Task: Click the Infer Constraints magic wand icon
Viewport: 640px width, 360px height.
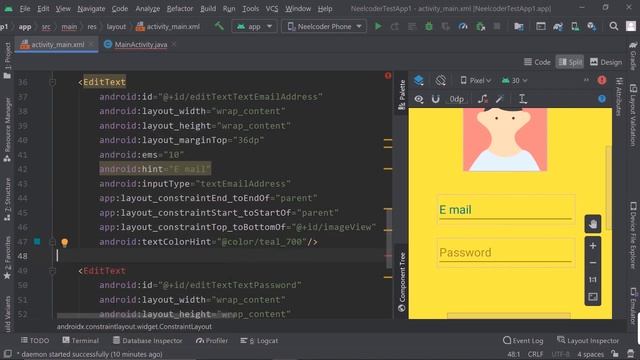Action: point(500,99)
